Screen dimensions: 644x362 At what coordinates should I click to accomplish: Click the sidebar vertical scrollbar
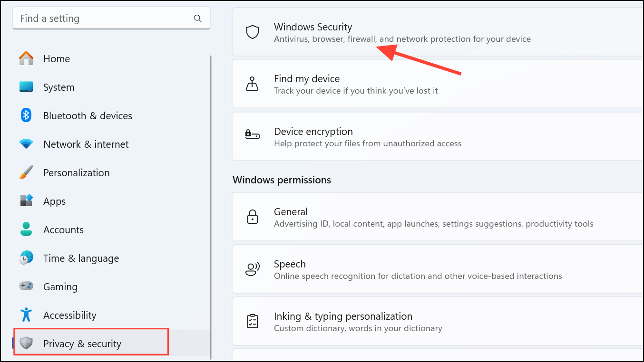211,208
